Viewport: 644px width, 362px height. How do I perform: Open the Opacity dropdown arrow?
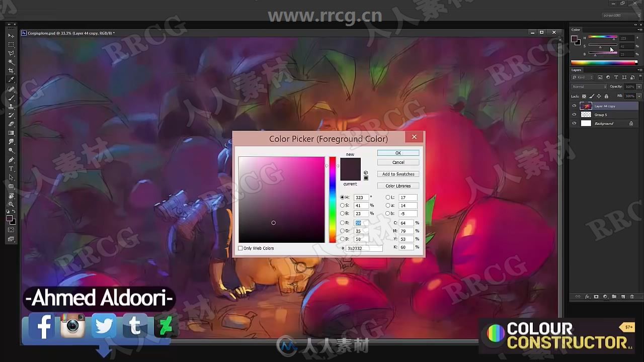(639, 86)
